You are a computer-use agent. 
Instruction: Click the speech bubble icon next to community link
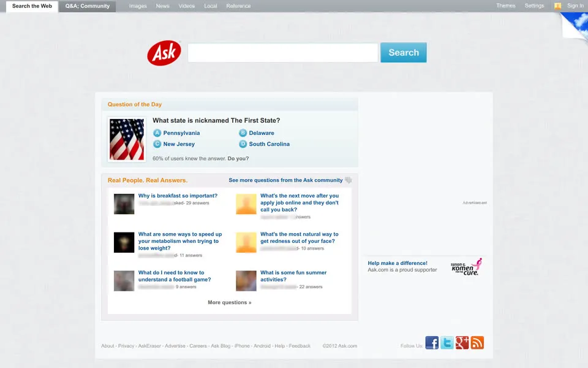tap(349, 180)
